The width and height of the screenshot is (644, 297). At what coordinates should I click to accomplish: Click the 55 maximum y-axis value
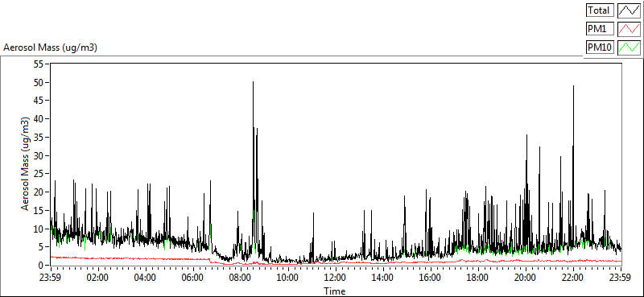39,64
